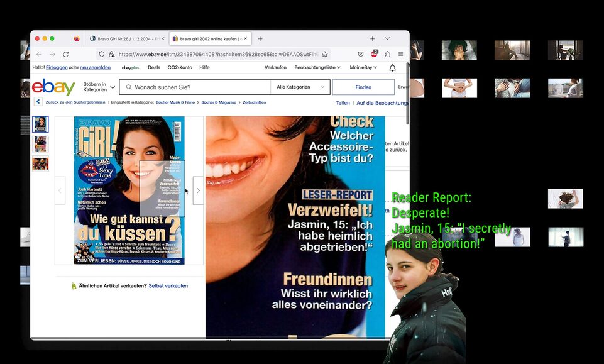Open the Hilfe menu item
Viewport: 604px width, 364px height.
point(204,67)
